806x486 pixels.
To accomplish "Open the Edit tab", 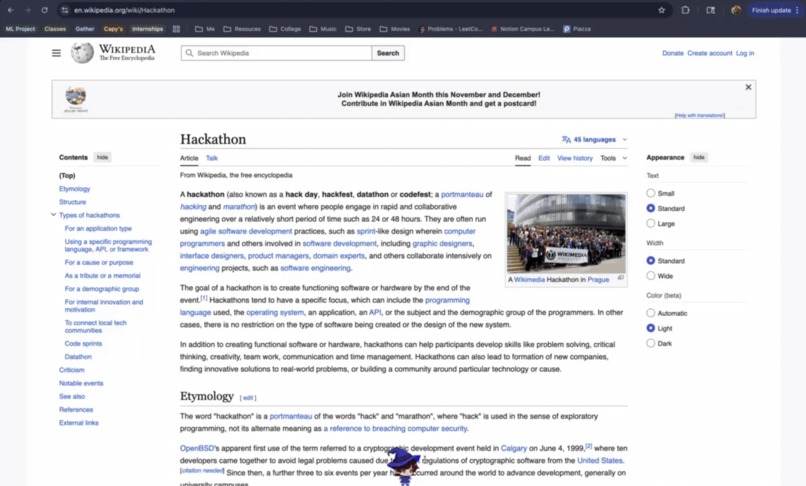I will pos(544,158).
